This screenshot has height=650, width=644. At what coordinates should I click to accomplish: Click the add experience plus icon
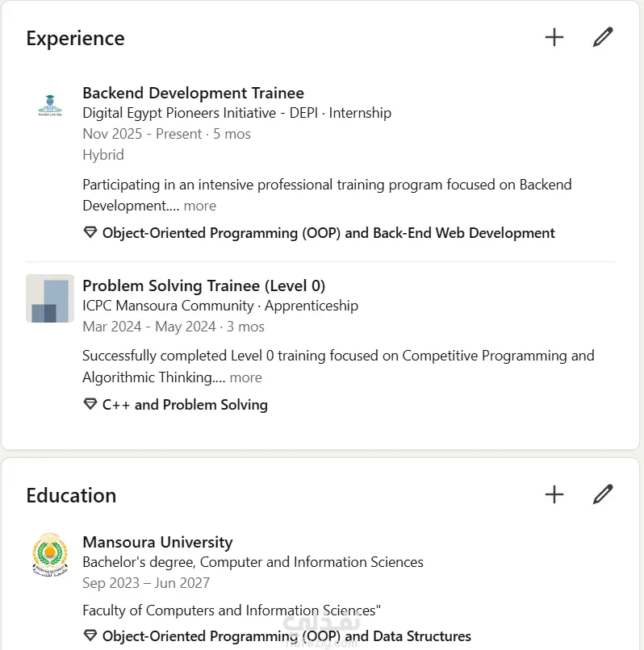pyautogui.click(x=554, y=37)
